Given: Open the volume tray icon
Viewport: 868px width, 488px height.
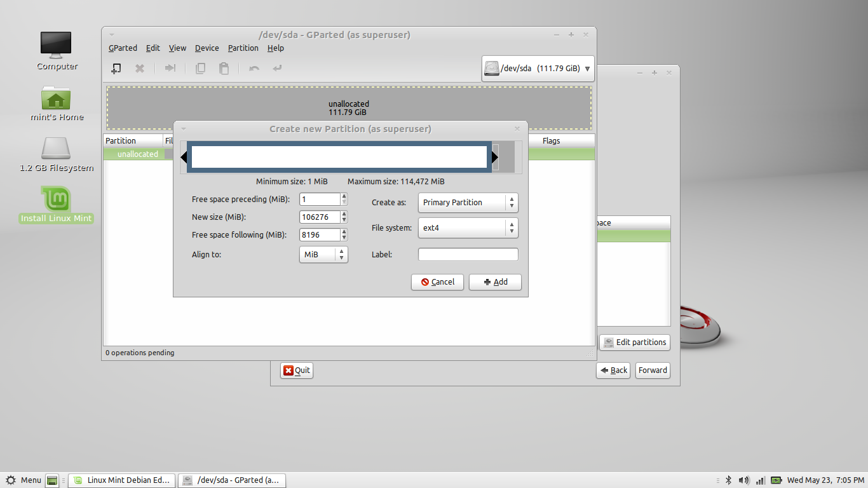Looking at the screenshot, I should pyautogui.click(x=745, y=480).
